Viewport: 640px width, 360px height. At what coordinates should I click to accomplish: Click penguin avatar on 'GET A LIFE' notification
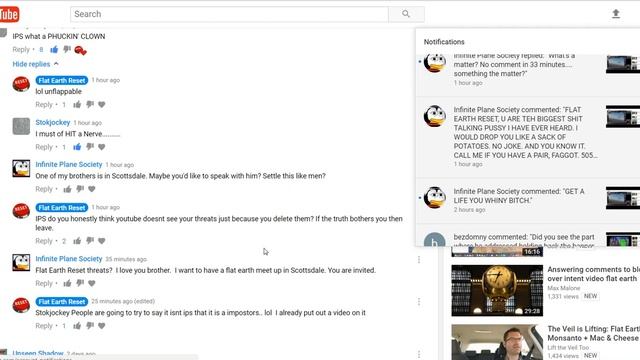click(435, 198)
